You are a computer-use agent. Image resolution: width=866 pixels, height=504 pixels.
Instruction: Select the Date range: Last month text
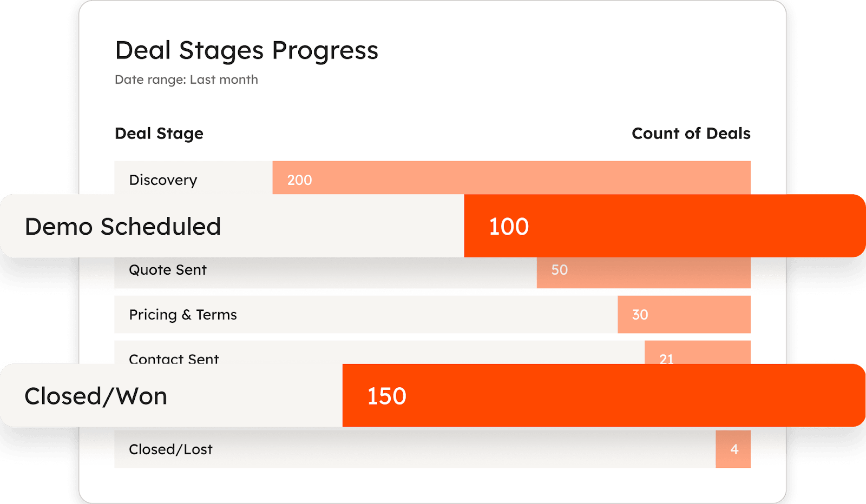pos(186,80)
